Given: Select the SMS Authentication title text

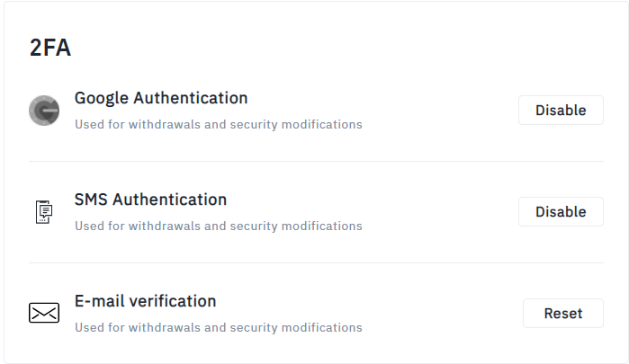Looking at the screenshot, I should tap(151, 200).
